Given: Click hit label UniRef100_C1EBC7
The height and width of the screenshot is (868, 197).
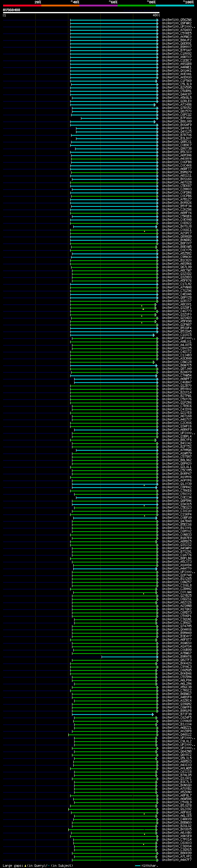Looking at the screenshot, I should click(x=176, y=61).
